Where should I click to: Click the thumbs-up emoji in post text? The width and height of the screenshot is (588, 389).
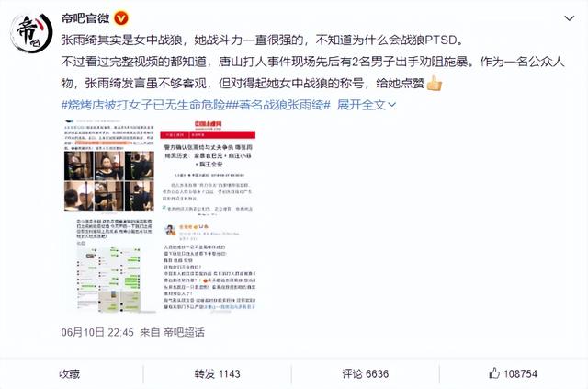435,83
